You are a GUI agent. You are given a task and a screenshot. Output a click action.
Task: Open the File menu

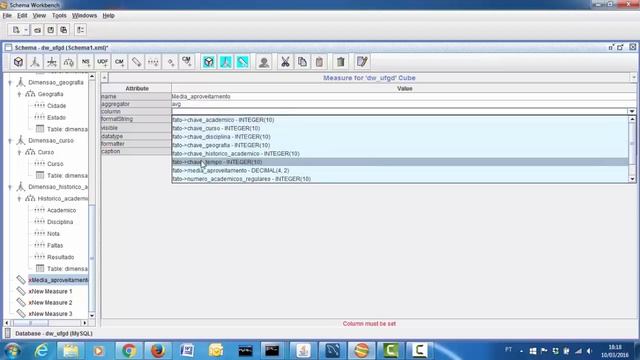pyautogui.click(x=7, y=16)
